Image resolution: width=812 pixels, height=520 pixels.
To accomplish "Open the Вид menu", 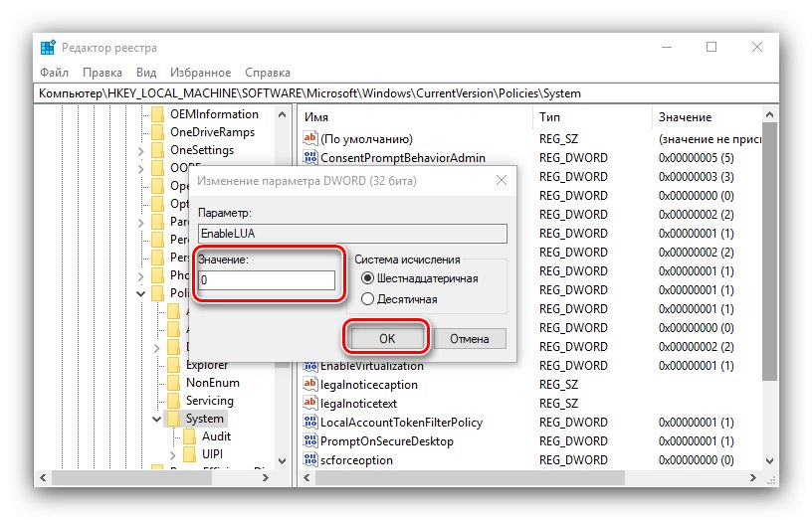I will click(x=146, y=73).
